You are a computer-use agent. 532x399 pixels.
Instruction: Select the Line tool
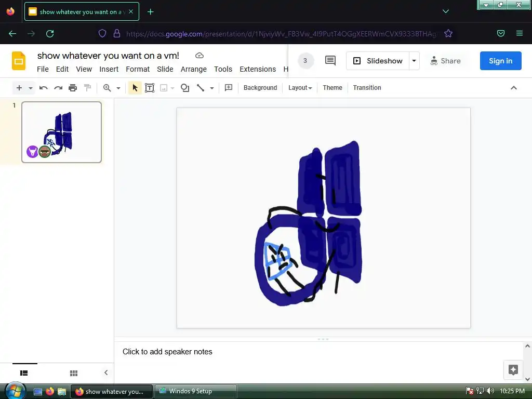[x=201, y=88]
